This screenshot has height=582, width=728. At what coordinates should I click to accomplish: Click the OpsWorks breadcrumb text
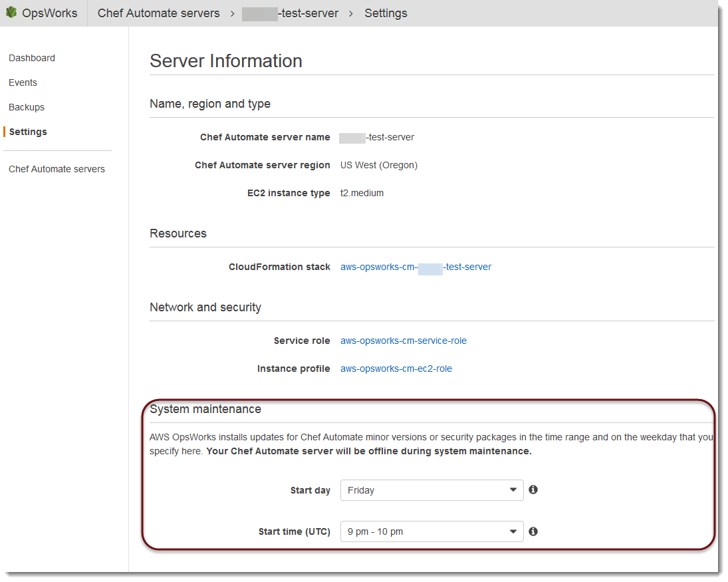(50, 13)
